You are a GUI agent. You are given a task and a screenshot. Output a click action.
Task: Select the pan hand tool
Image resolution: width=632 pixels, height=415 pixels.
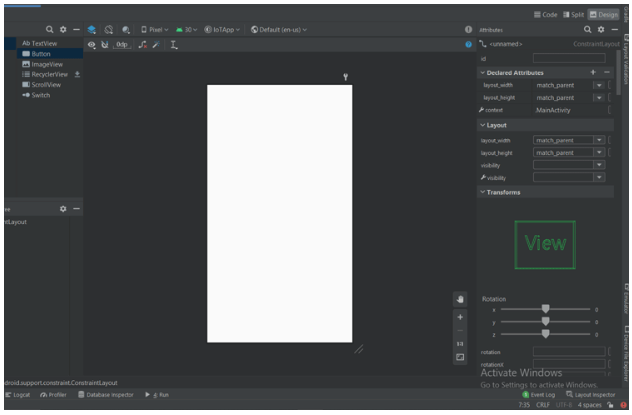[460, 298]
